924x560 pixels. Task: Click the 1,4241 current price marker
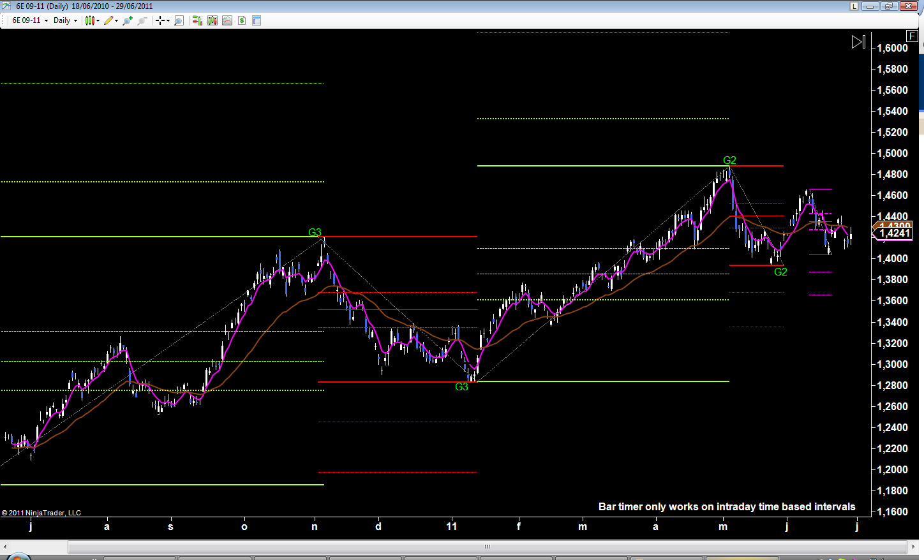tap(894, 233)
